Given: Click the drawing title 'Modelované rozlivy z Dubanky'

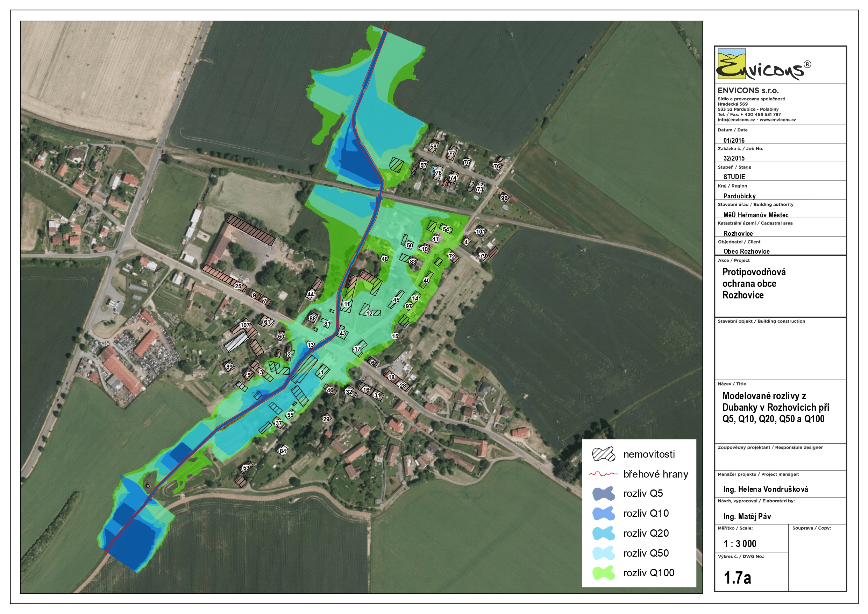Looking at the screenshot, I should point(775,408).
